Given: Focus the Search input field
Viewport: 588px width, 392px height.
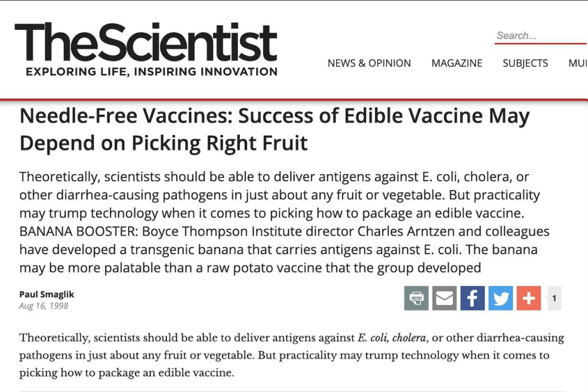Looking at the screenshot, I should point(539,36).
